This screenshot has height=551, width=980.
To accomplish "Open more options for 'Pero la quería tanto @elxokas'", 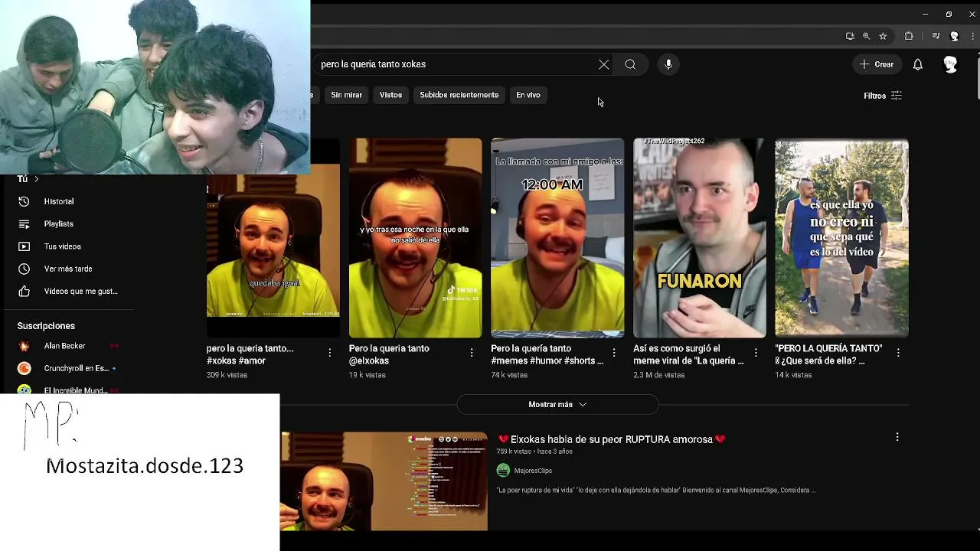I will [472, 353].
